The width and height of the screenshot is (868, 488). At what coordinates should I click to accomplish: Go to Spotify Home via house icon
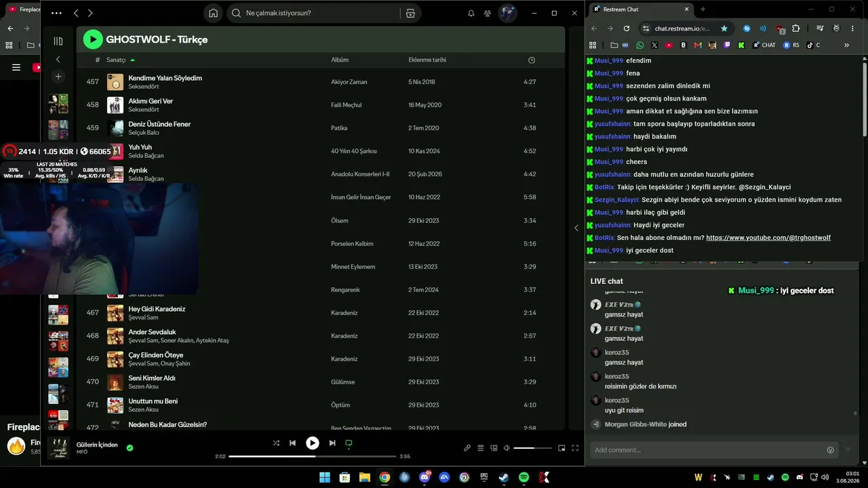point(214,13)
